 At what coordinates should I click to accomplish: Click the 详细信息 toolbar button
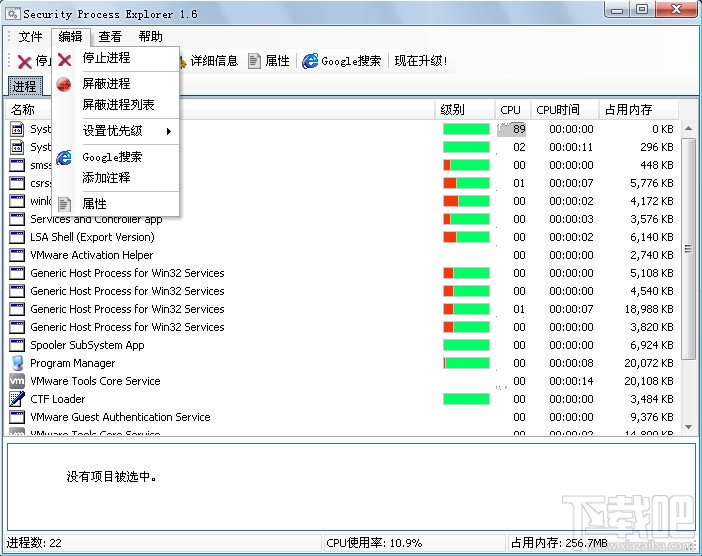[x=210, y=61]
